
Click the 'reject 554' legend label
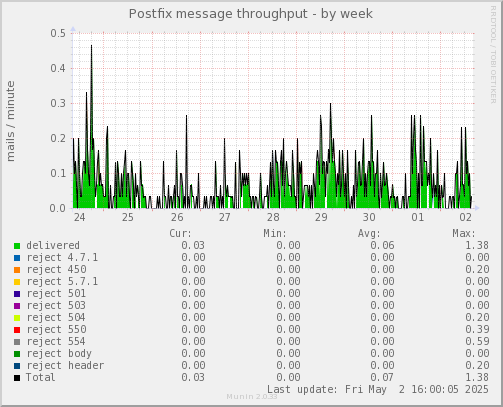click(x=56, y=341)
